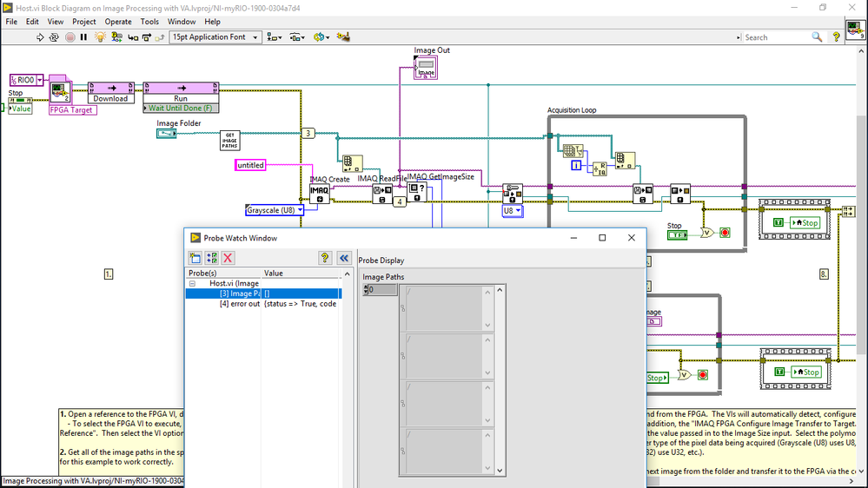The image size is (868, 488).
Task: Click the IMAQ Create node
Action: [x=320, y=194]
